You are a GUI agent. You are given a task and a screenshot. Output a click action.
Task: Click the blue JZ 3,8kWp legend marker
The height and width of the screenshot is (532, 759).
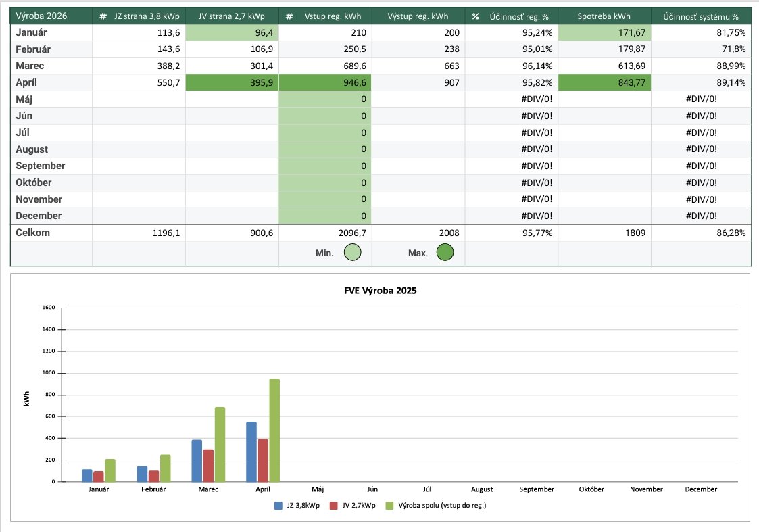278,505
